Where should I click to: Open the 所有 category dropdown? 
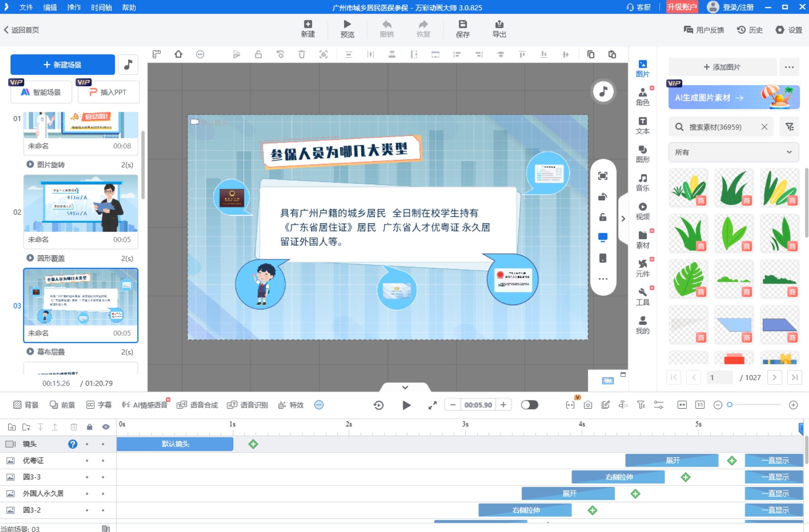tap(733, 152)
